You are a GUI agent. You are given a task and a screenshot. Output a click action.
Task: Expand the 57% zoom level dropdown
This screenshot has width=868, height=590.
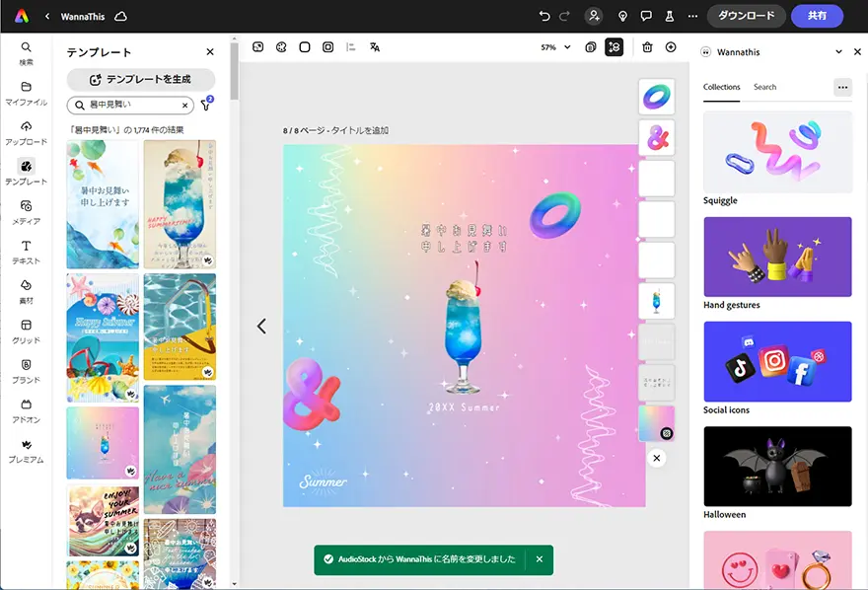coord(555,46)
